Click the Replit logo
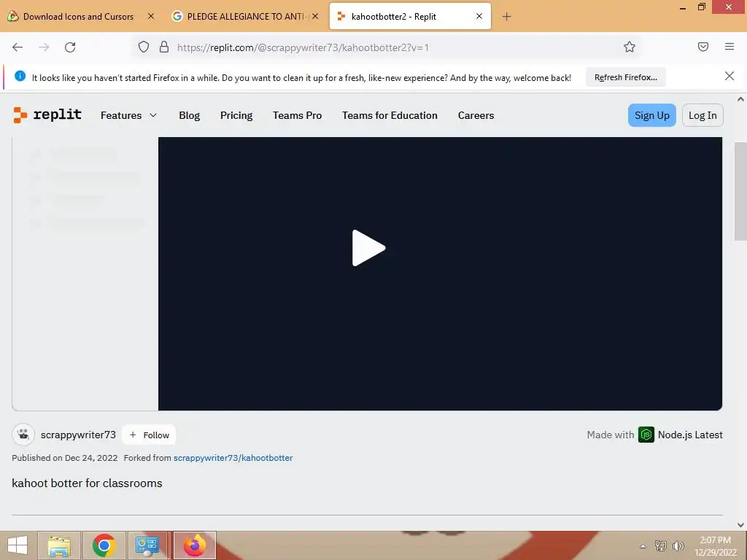Viewport: 747px width, 560px height. (x=47, y=115)
